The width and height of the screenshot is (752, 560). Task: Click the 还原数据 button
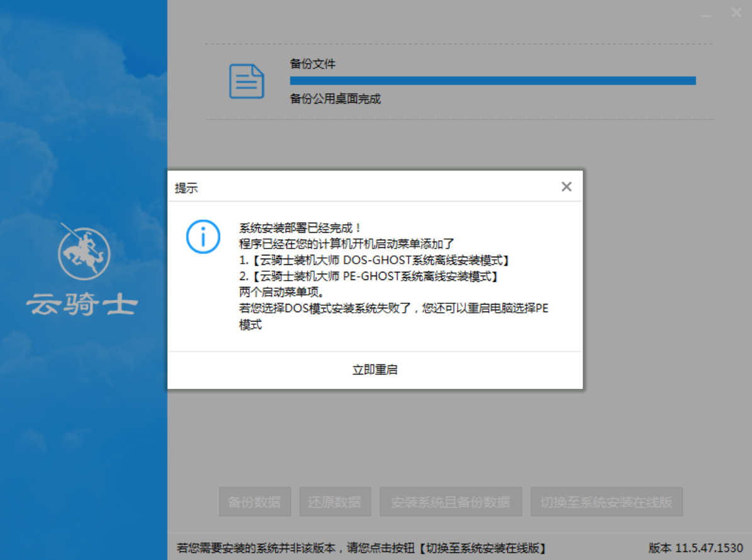[335, 502]
